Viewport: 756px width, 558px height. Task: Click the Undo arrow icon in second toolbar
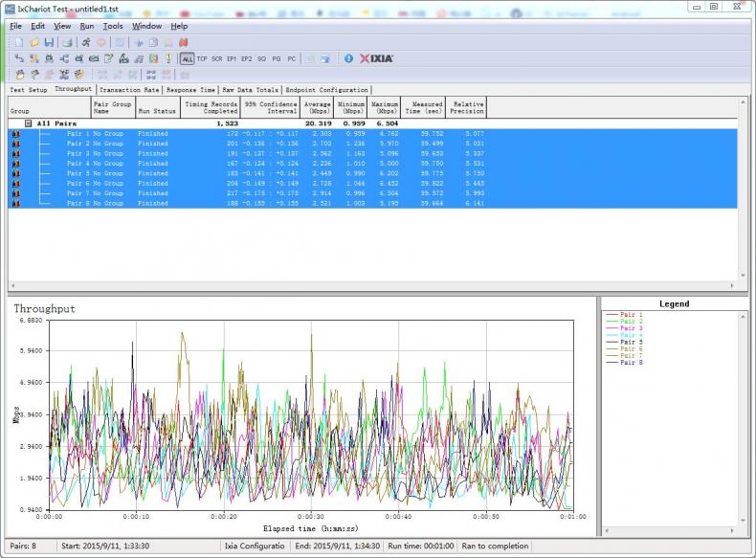coord(19,58)
